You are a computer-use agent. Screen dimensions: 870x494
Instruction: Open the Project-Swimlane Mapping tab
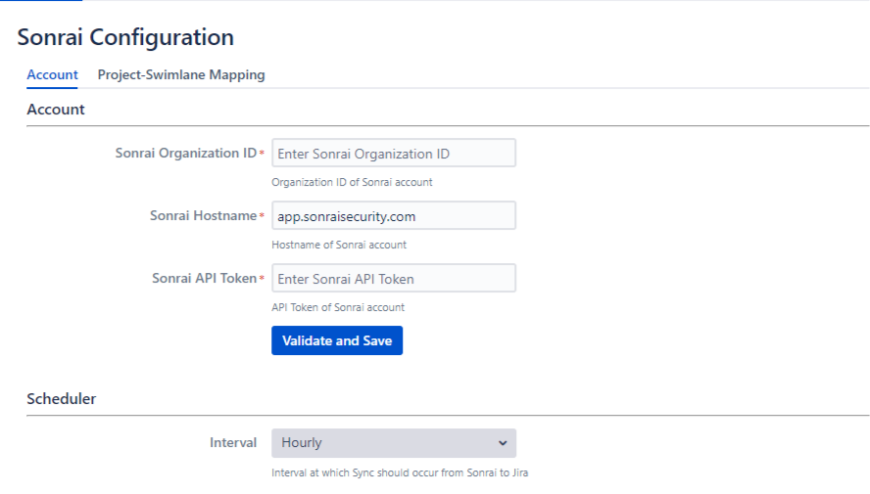point(181,75)
